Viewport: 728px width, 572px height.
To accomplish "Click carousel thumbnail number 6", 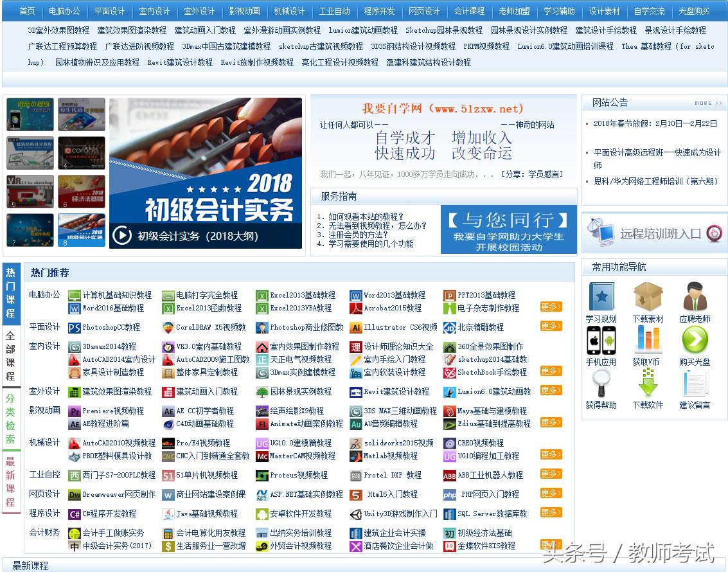I will click(81, 192).
